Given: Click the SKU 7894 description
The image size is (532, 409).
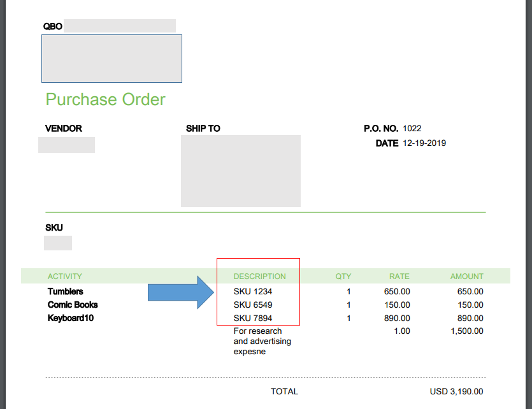Looking at the screenshot, I should click(x=253, y=318).
